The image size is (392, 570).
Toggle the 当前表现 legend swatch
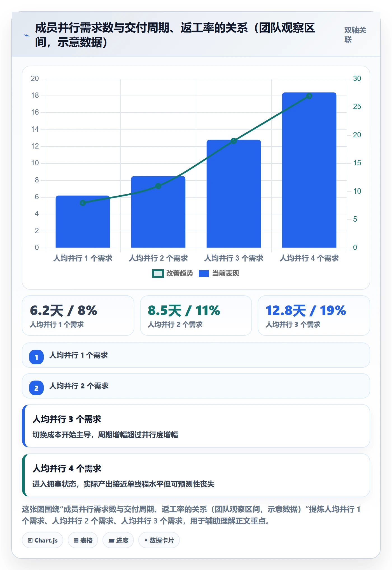point(204,274)
